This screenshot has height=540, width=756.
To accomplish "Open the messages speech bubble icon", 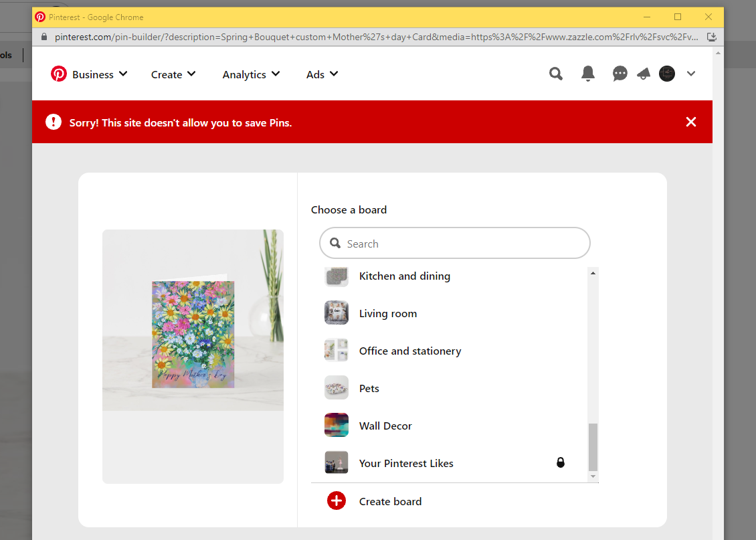I will point(620,74).
